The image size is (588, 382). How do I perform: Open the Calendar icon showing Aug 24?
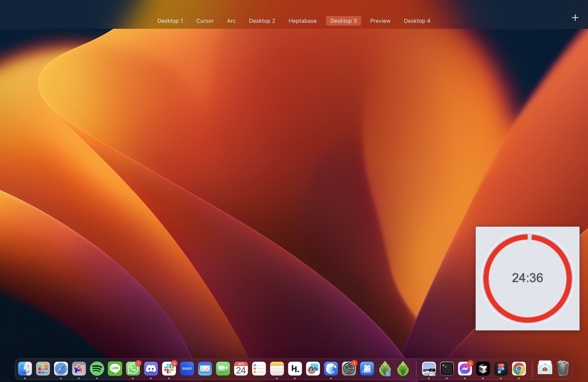tap(241, 369)
